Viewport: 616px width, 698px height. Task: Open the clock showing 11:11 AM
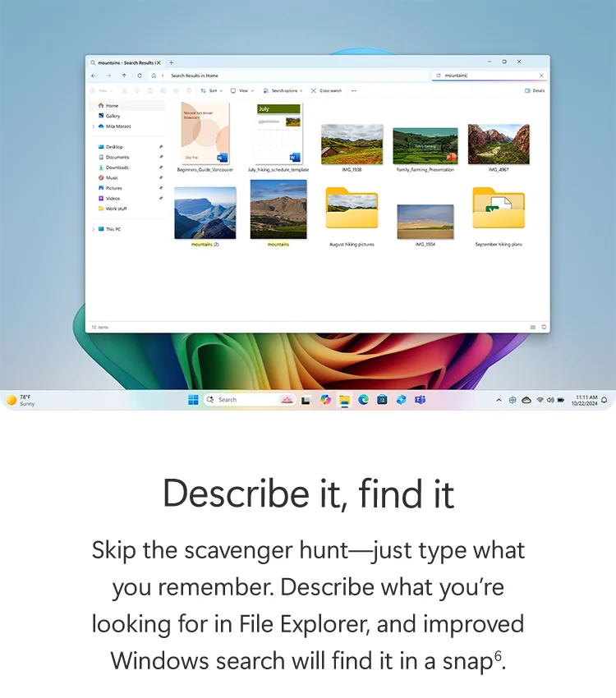pos(585,400)
